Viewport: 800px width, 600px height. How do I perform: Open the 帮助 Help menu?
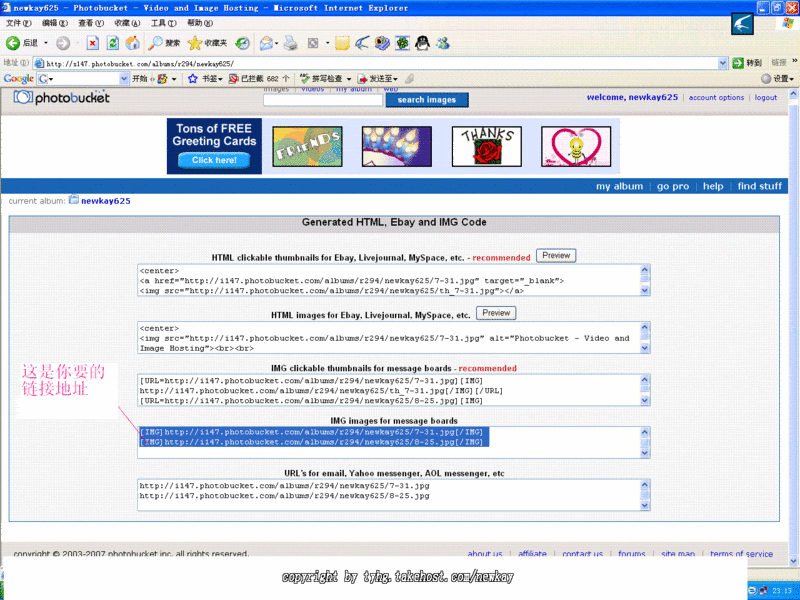pyautogui.click(x=199, y=23)
